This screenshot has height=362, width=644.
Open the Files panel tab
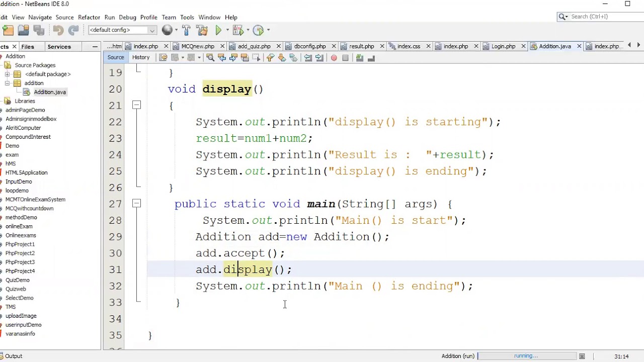pyautogui.click(x=28, y=47)
